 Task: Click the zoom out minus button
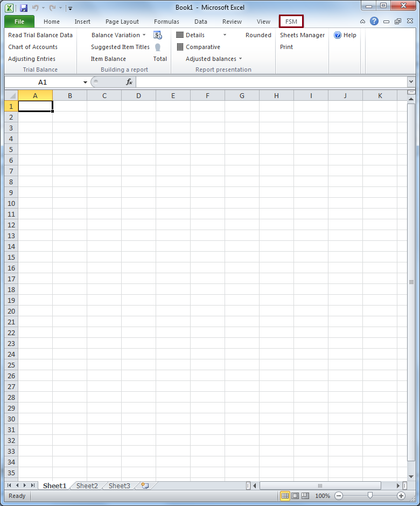[339, 496]
